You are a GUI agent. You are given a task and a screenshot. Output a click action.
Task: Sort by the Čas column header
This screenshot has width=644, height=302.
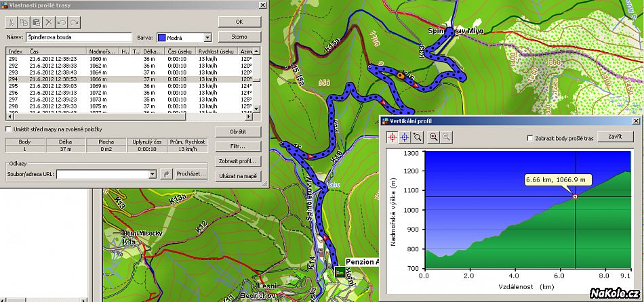(57, 51)
